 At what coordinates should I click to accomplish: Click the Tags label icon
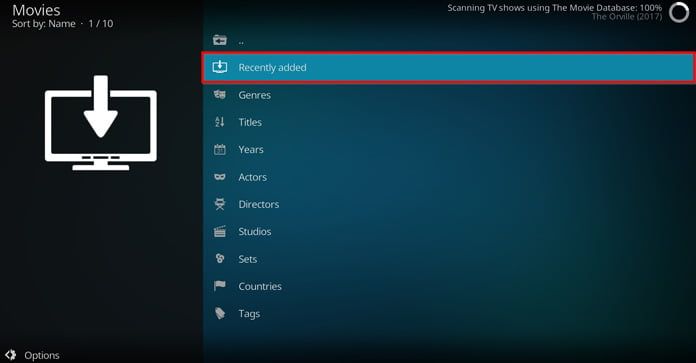[x=220, y=313]
